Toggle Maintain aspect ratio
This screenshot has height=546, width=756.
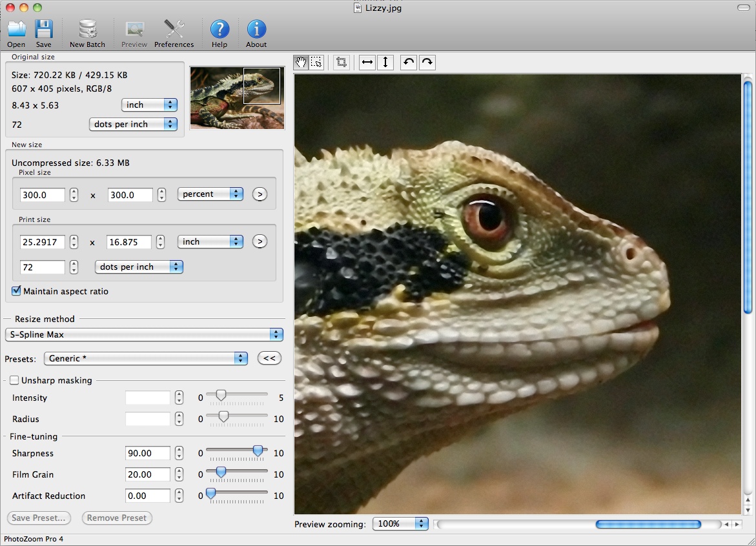point(15,290)
